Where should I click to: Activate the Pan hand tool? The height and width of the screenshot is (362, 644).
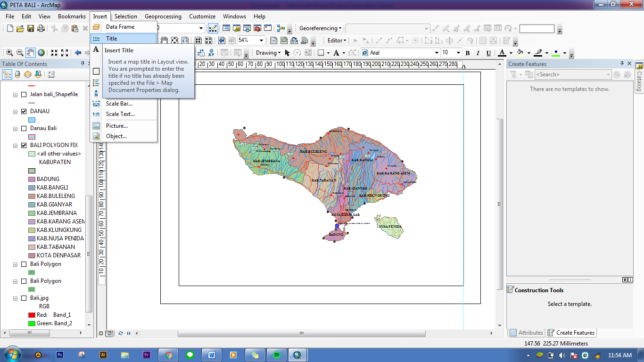30,52
